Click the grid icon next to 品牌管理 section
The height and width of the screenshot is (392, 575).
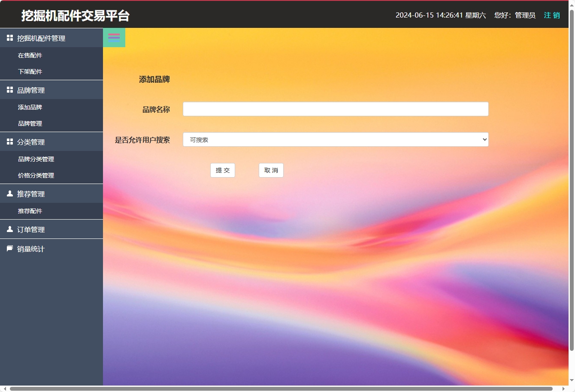point(9,90)
